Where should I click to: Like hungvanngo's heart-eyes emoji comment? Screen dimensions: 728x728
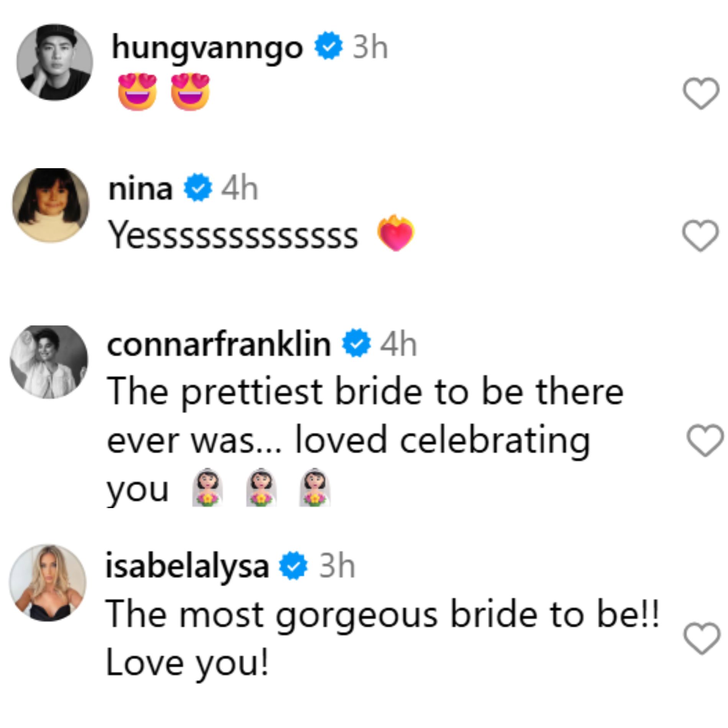point(701,93)
